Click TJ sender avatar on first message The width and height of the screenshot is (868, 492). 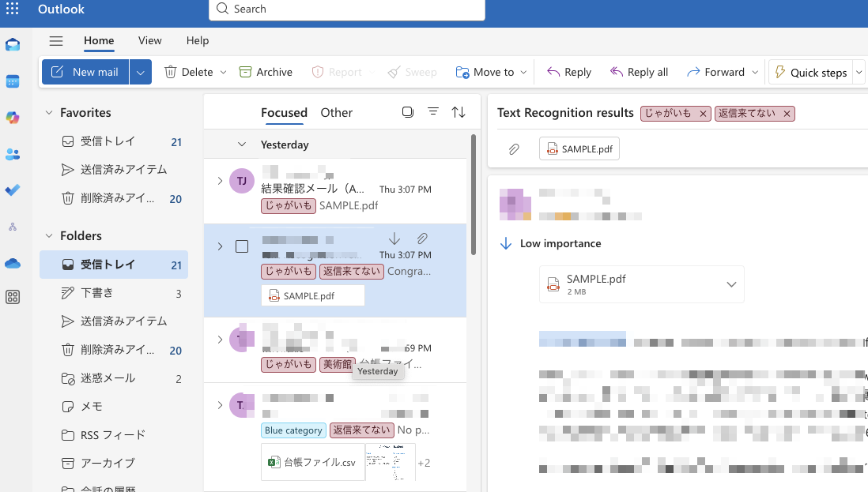242,181
